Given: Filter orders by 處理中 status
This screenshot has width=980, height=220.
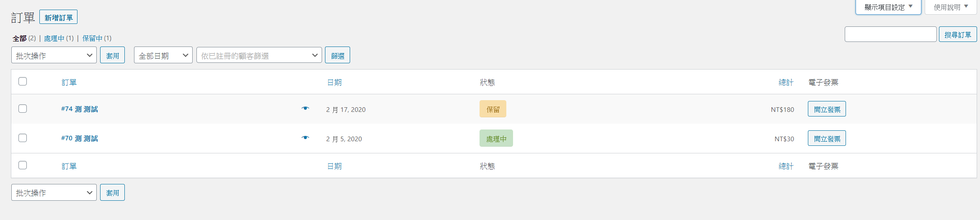Looking at the screenshot, I should coord(54,38).
